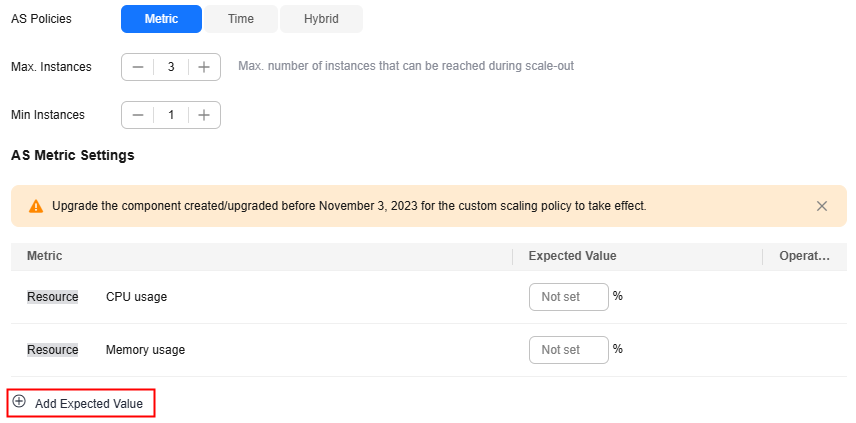Decrease Max. Instances with minus icon
Screen dimensions: 856x423
(138, 67)
